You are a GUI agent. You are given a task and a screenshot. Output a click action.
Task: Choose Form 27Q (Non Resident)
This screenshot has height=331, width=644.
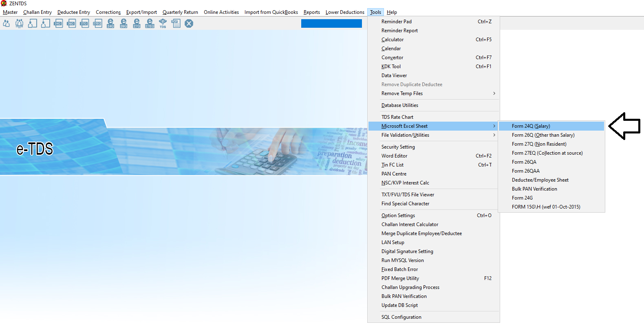point(551,144)
